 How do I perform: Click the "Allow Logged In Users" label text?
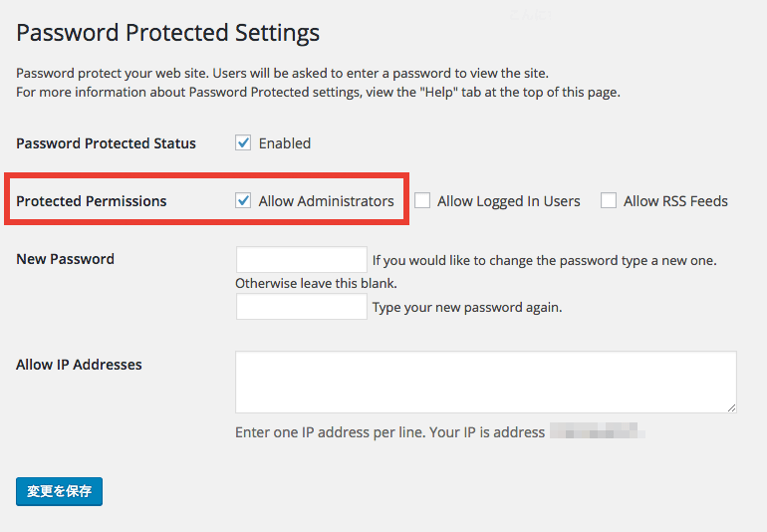click(x=509, y=201)
